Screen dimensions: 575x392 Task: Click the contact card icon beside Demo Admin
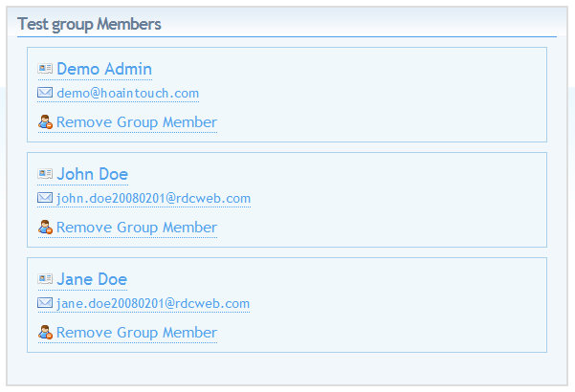(45, 69)
